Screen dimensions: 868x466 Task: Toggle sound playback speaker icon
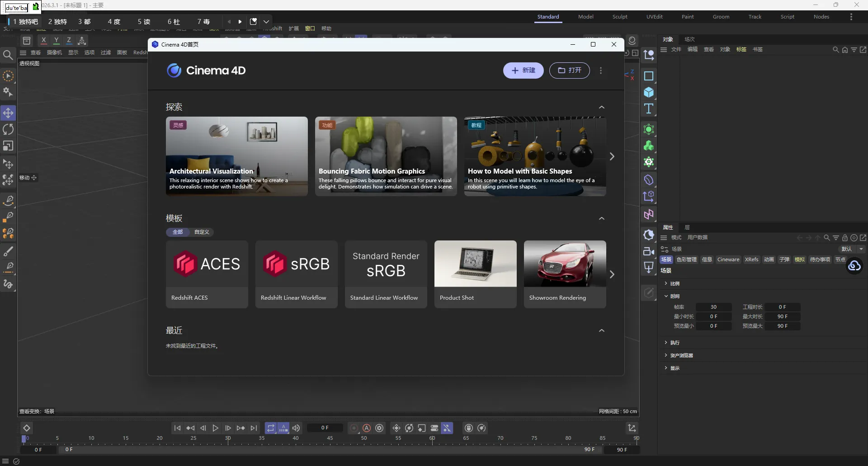pyautogui.click(x=296, y=428)
